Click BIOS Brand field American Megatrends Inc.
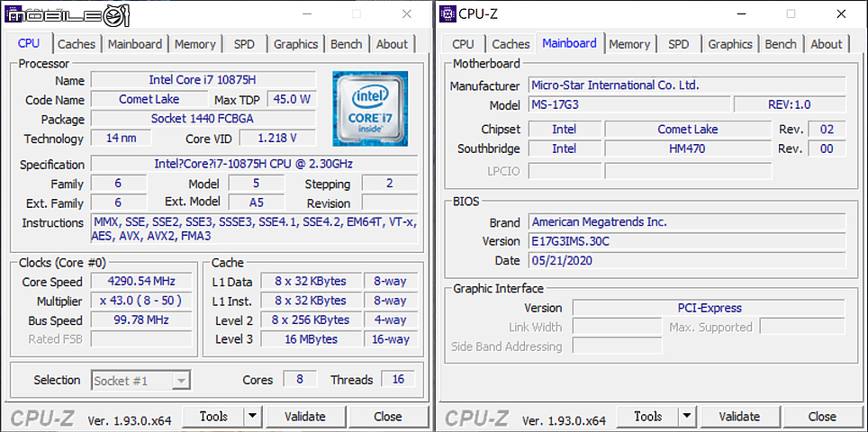868x432 pixels. tap(687, 222)
